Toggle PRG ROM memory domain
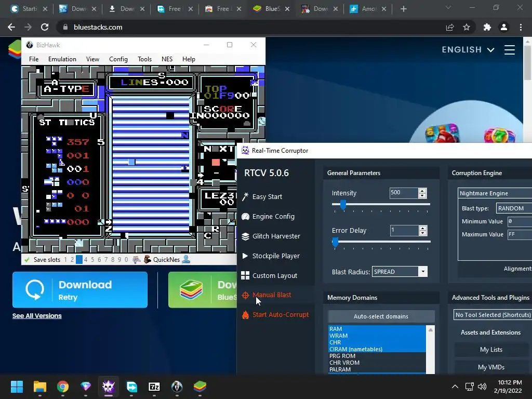Viewport: 532px width, 399px height. (x=377, y=356)
